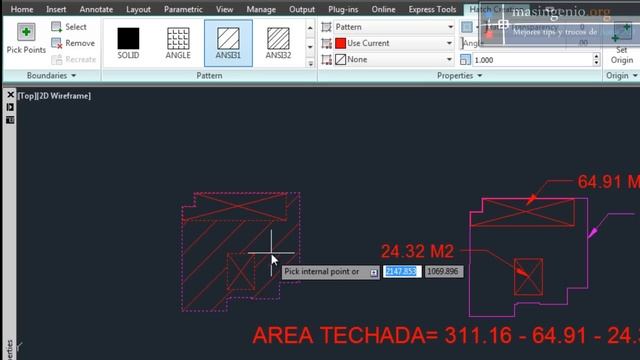Click the Remove boundary objects icon
This screenshot has width=640, height=360.
click(56, 43)
